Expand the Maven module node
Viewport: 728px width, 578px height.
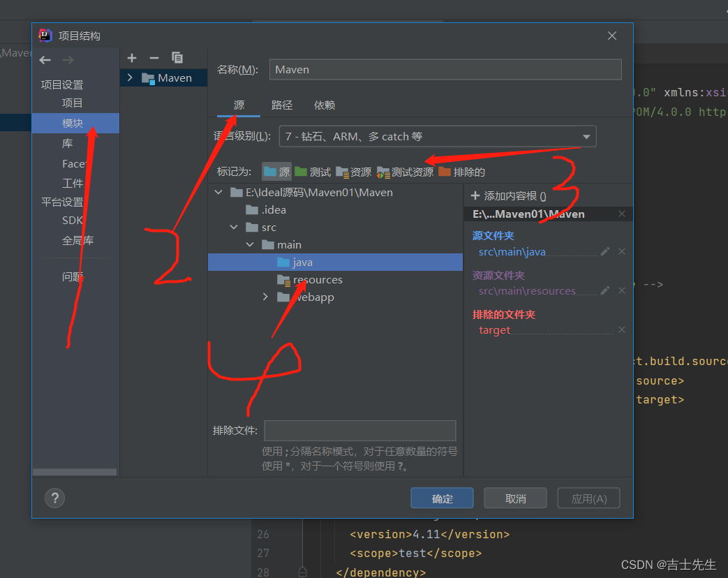coord(130,77)
